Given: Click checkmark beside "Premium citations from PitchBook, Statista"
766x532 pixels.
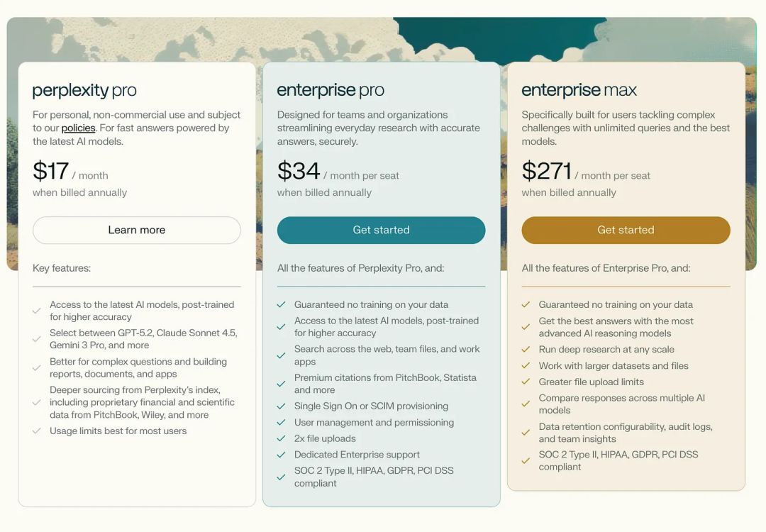Looking at the screenshot, I should (282, 384).
